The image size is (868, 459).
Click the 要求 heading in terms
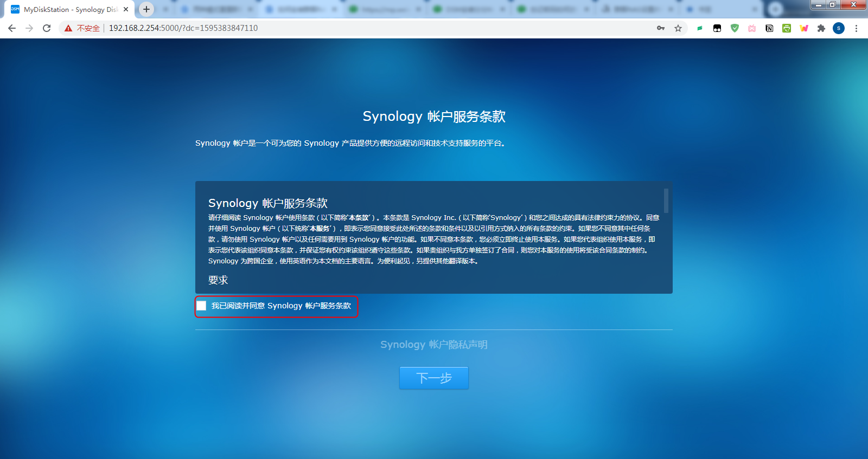point(218,280)
